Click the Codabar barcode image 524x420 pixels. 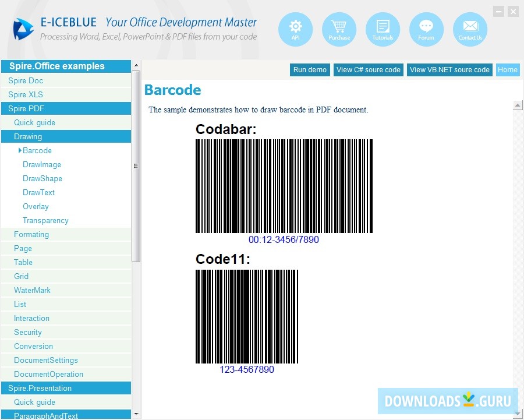click(284, 186)
